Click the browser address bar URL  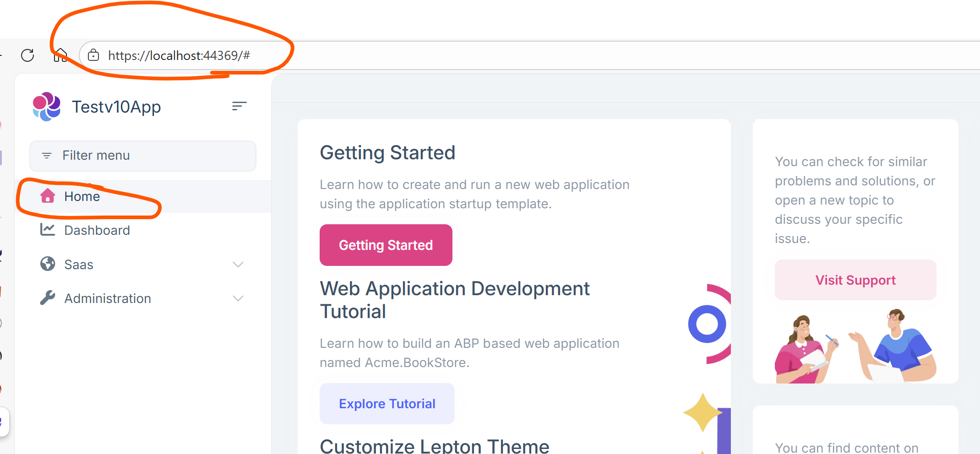click(179, 55)
